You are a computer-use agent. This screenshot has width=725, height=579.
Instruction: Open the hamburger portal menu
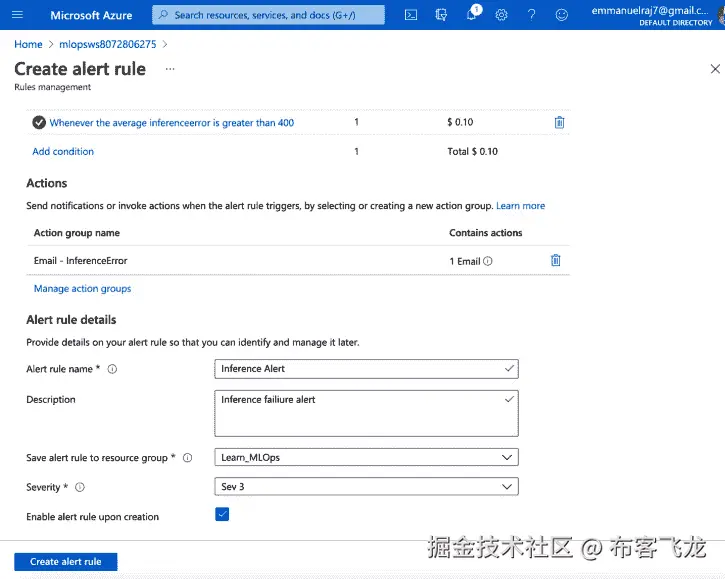point(17,15)
